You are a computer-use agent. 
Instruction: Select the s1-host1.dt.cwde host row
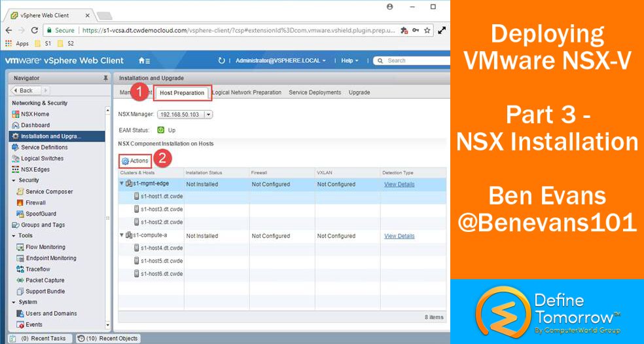[x=281, y=197]
